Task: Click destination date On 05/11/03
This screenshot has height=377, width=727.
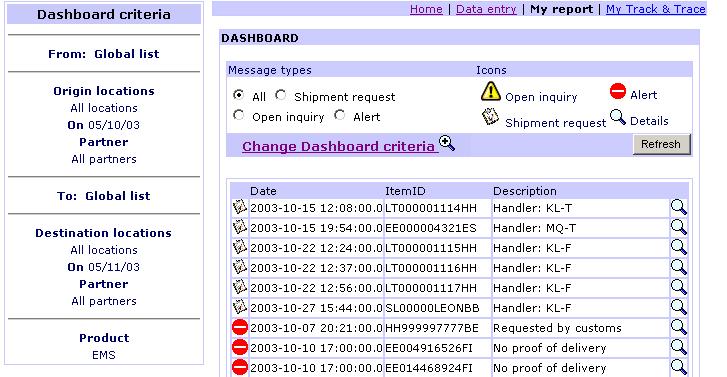Action: (x=103, y=267)
